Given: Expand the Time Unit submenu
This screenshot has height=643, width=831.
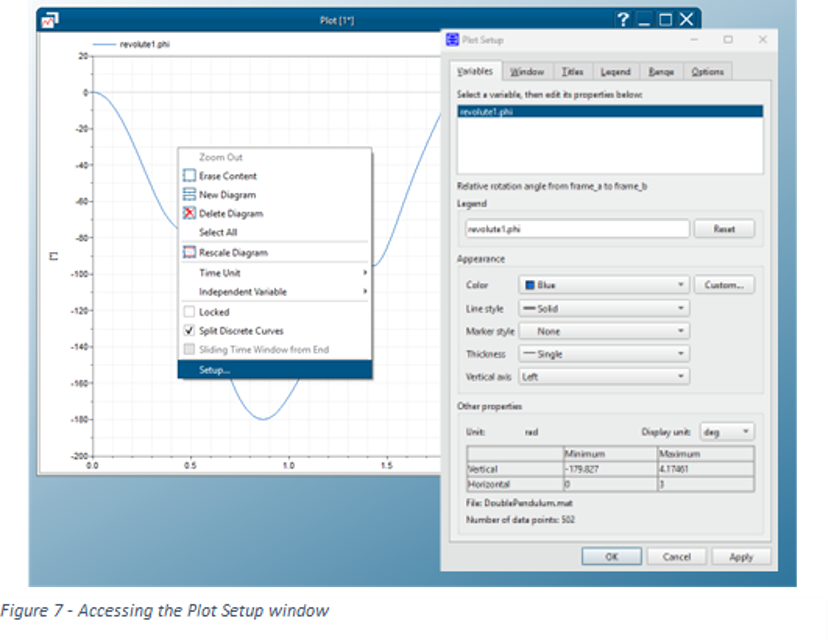Looking at the screenshot, I should pos(275,272).
